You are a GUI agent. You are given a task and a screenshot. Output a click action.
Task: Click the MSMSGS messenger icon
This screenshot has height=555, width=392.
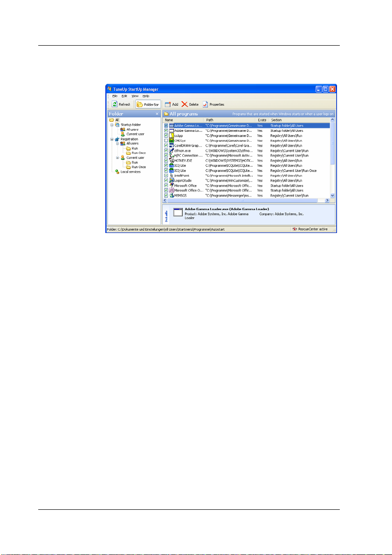(172, 195)
